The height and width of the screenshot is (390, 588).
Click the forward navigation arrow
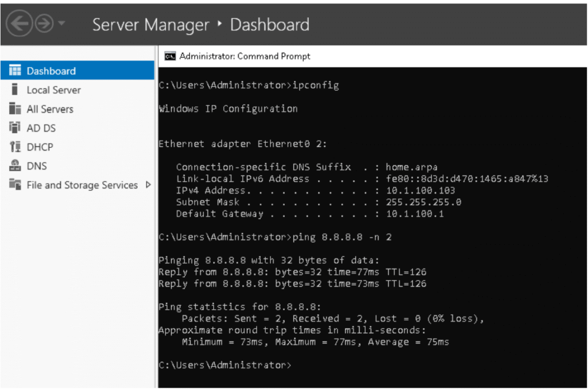(44, 24)
